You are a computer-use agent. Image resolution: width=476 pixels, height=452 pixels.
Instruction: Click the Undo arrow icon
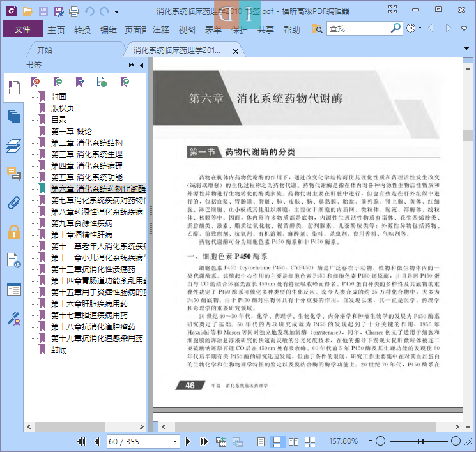89,11
